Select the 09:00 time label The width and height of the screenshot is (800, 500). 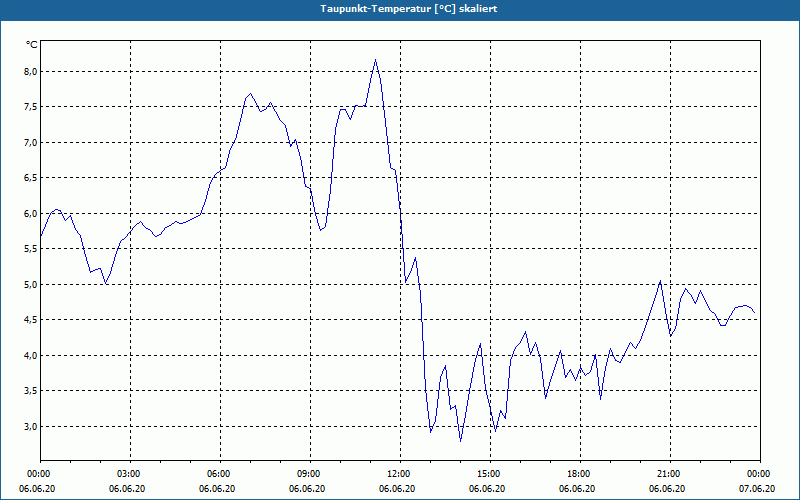(x=310, y=474)
